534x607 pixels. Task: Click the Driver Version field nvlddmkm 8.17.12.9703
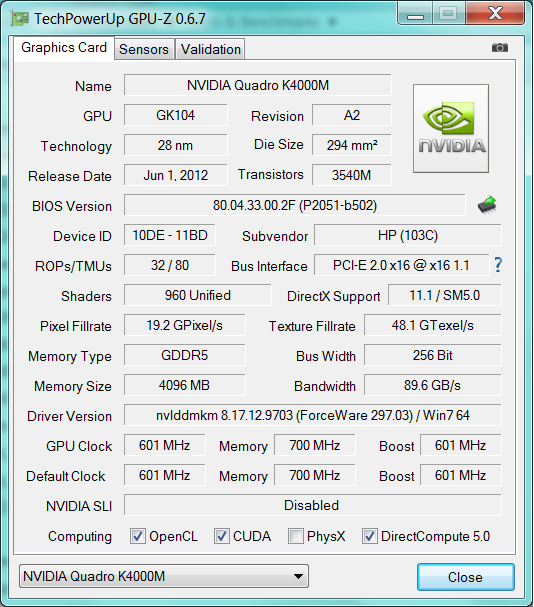point(313,415)
